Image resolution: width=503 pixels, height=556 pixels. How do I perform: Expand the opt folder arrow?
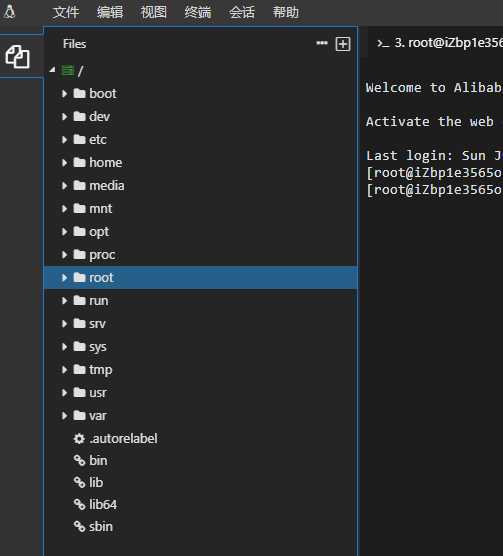pos(65,232)
